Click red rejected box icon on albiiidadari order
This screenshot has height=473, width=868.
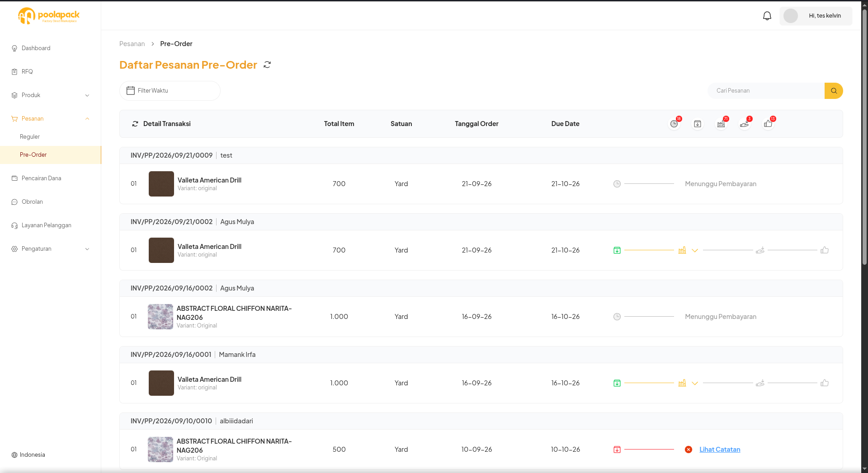[x=617, y=450]
